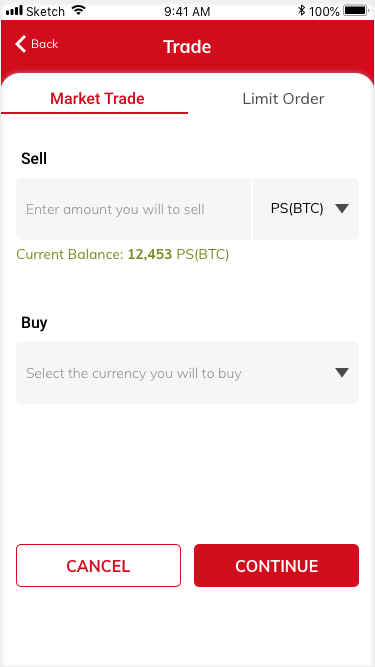The width and height of the screenshot is (375, 667).
Task: Tap the back chevron arrow icon
Action: (20, 44)
